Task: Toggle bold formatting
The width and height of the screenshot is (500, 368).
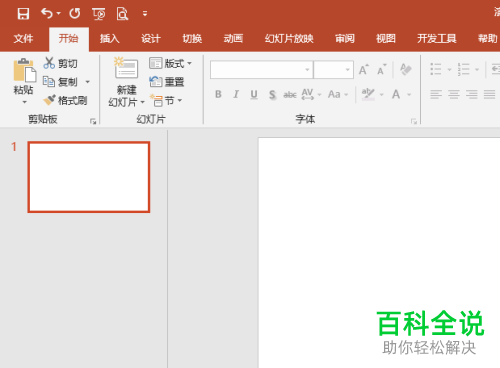Action: 218,94
